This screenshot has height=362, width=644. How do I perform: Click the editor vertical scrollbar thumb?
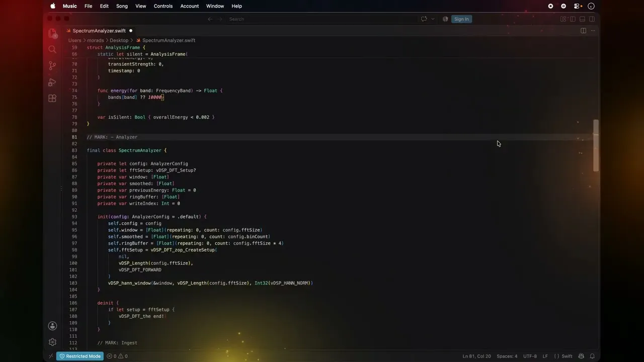click(x=596, y=146)
